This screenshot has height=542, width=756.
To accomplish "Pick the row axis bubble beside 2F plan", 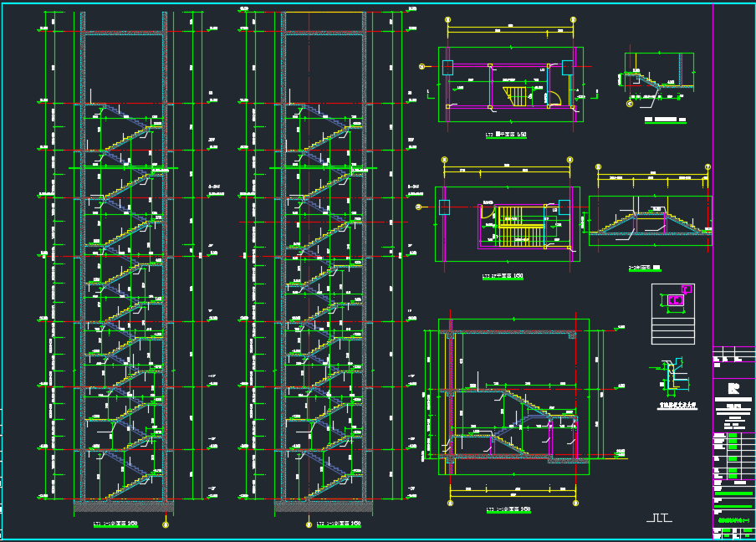I will pyautogui.click(x=418, y=207).
